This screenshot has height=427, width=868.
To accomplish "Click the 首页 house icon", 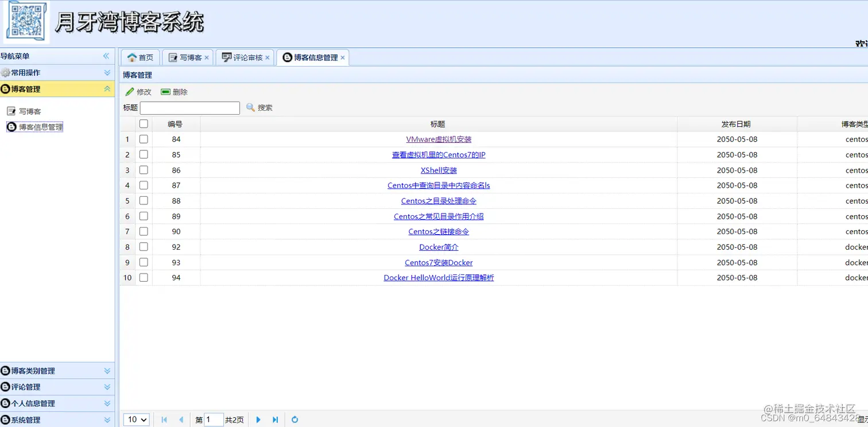I will click(x=132, y=57).
